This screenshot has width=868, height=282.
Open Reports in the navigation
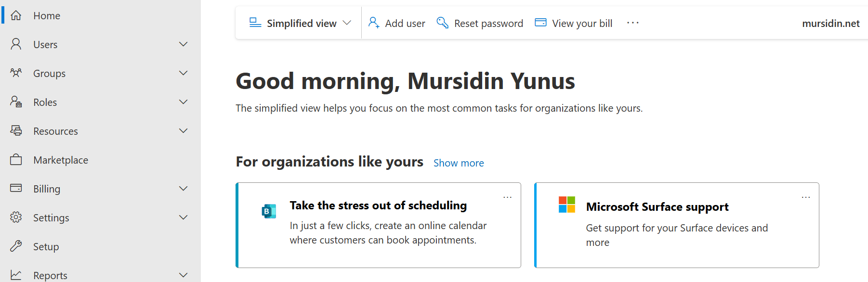click(50, 275)
